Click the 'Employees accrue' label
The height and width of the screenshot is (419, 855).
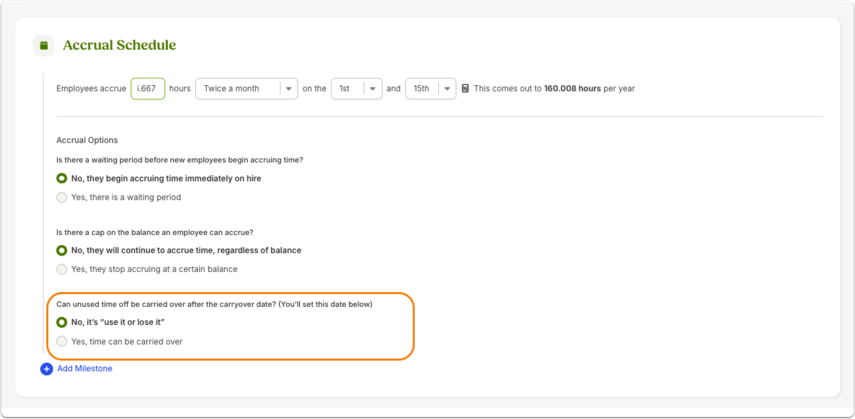(91, 88)
